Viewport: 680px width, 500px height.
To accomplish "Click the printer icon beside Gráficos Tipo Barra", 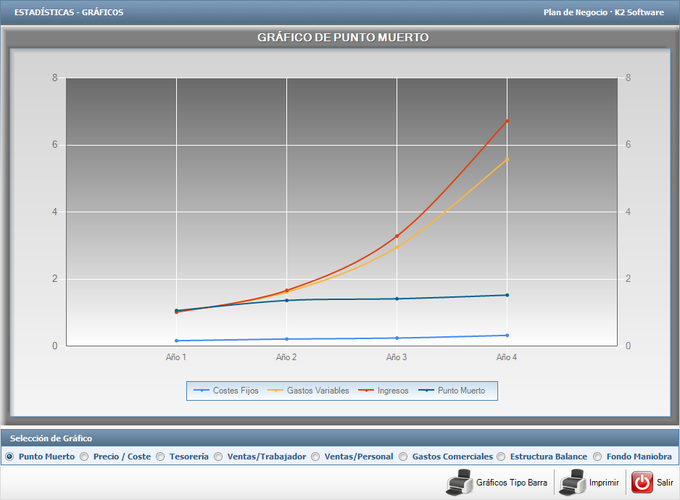I will pyautogui.click(x=459, y=482).
